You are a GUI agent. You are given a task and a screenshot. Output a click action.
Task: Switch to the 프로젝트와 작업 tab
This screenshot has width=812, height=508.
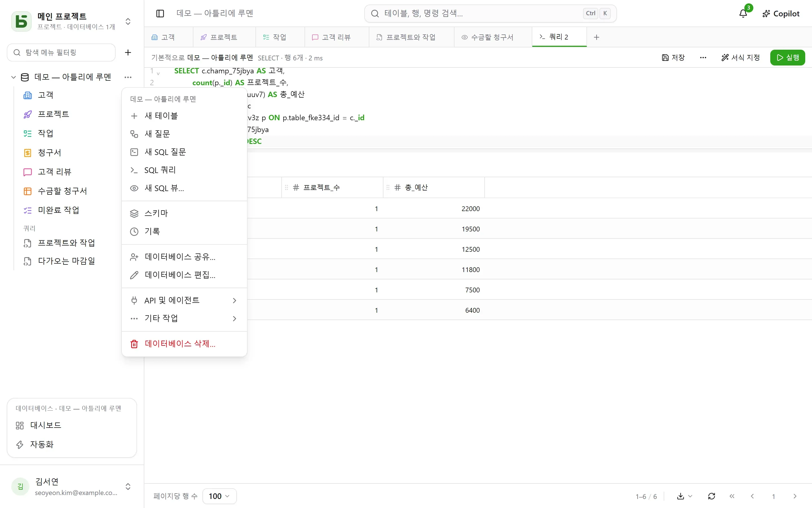(x=411, y=37)
